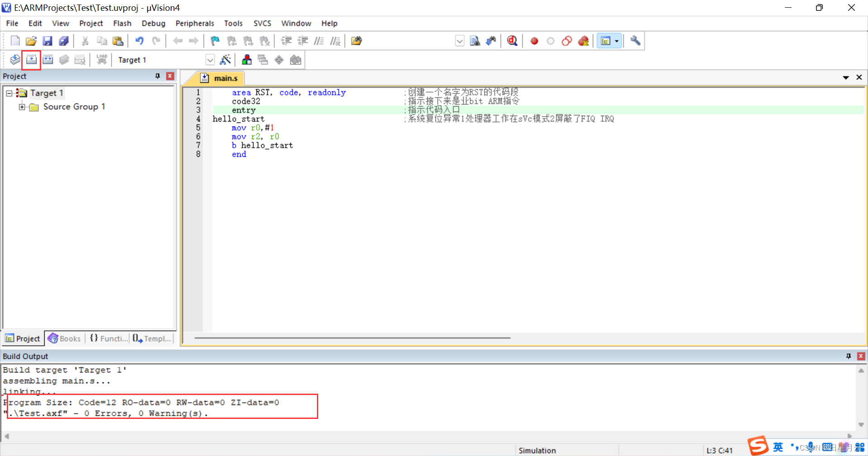The image size is (868, 456).
Task: Collapse the Target 1 tree node
Action: [9, 93]
